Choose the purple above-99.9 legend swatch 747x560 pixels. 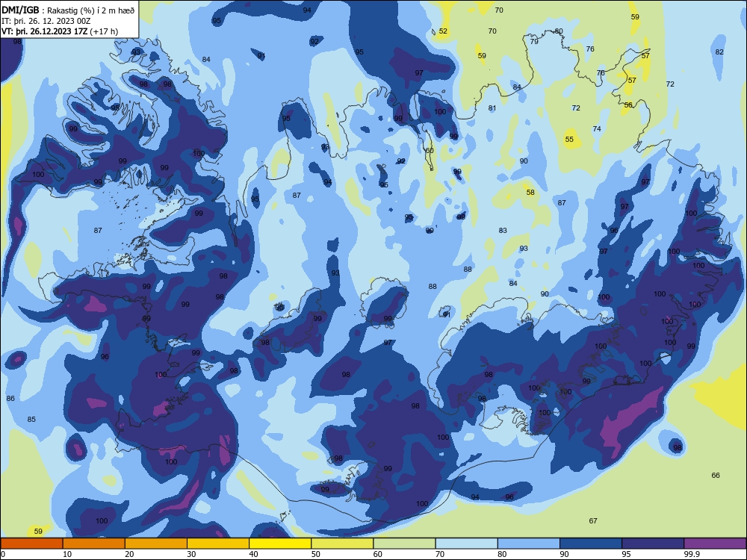tap(715, 544)
